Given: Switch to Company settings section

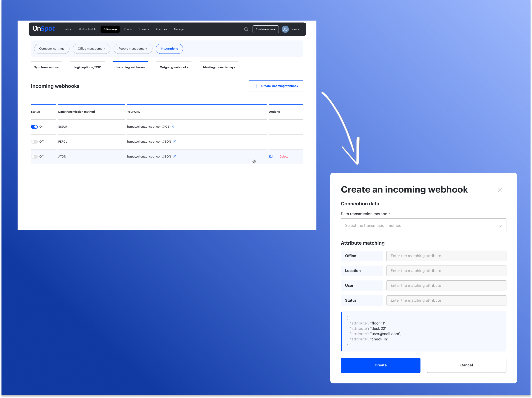Looking at the screenshot, I should pos(52,49).
